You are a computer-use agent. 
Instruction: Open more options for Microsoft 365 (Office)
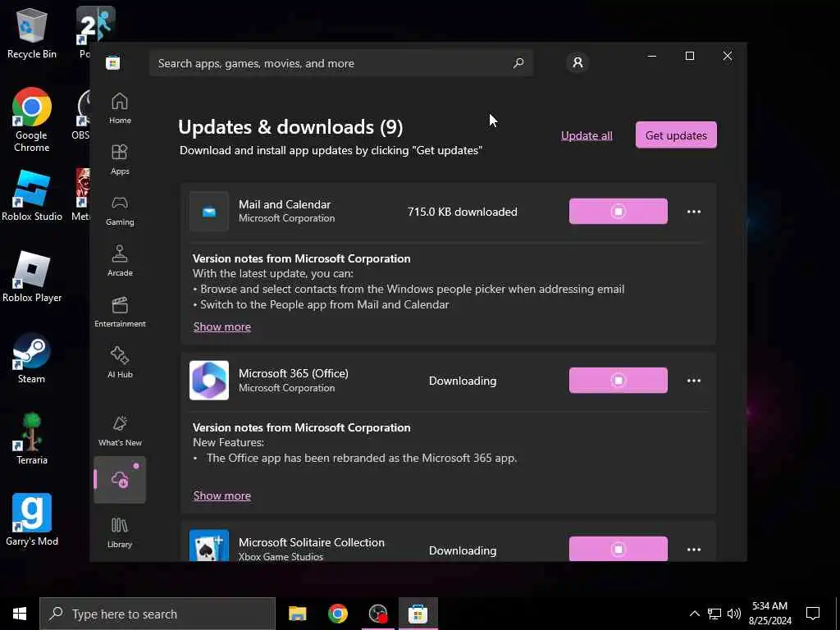tap(694, 381)
